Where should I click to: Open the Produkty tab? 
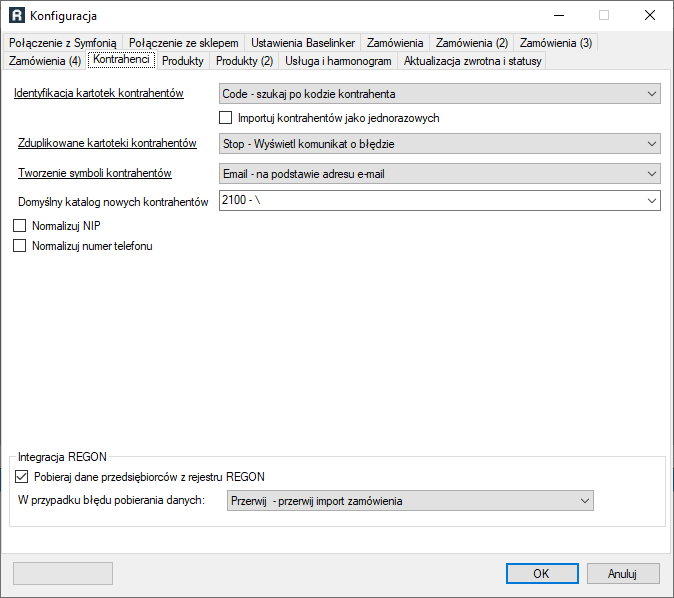coord(183,61)
